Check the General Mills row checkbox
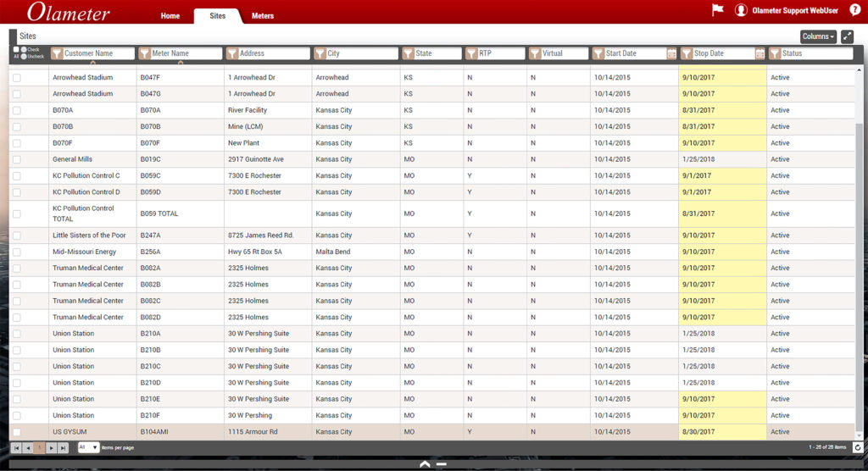The width and height of the screenshot is (868, 471). [x=17, y=159]
